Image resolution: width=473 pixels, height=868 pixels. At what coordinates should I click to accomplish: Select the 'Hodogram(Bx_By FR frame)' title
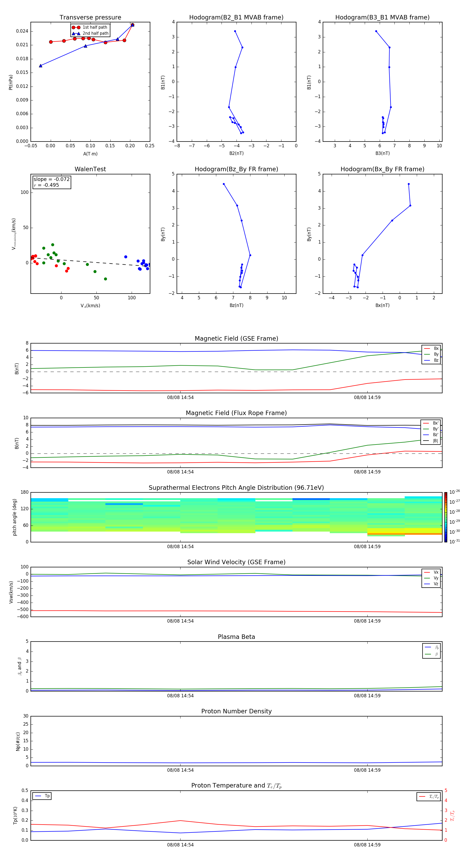point(382,169)
